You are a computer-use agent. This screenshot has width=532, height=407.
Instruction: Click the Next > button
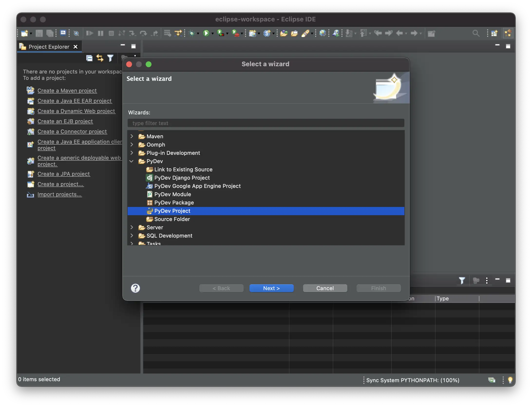(271, 288)
